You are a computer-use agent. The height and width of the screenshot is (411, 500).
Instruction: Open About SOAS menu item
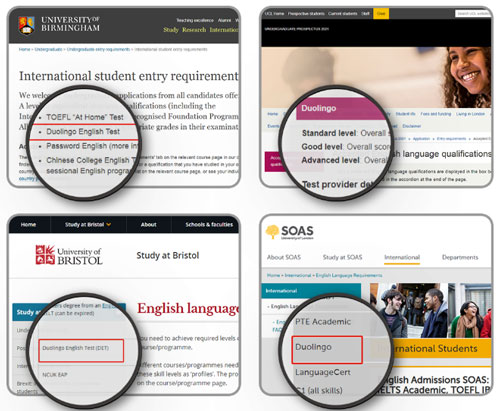284,257
